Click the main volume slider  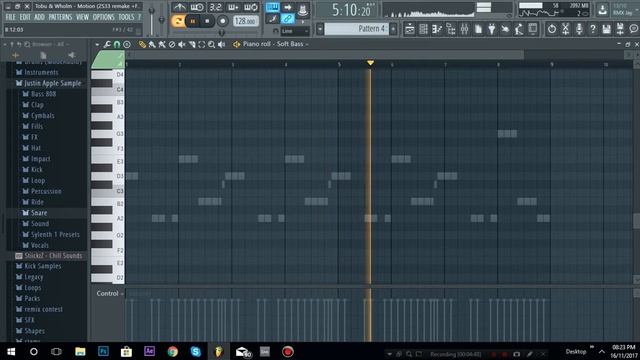151,20
